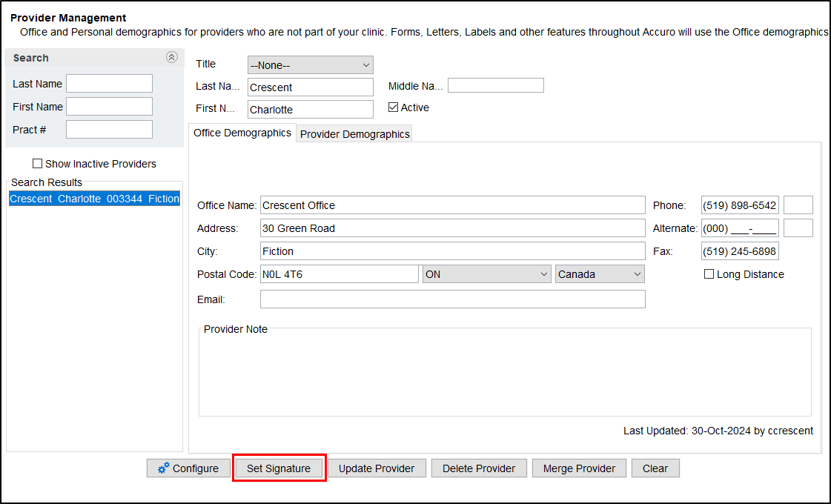The height and width of the screenshot is (504, 831).
Task: Click the Last Name search field
Action: [109, 83]
